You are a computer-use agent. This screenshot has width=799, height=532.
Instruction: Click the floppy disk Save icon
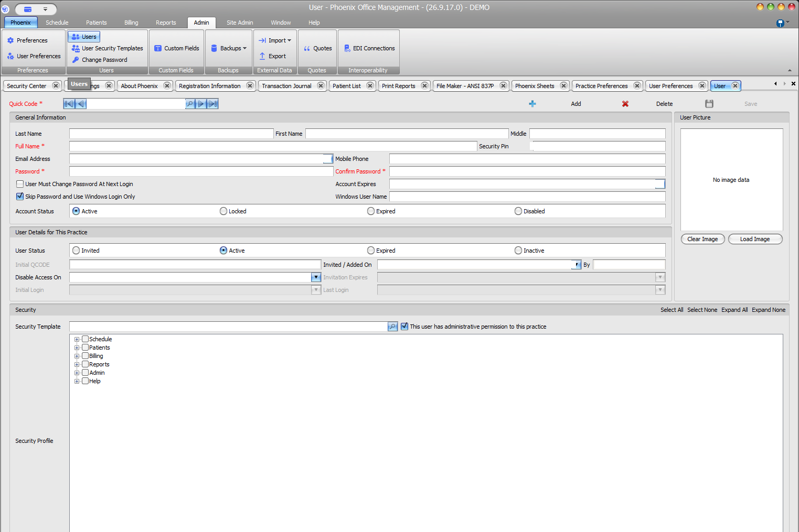[x=709, y=104]
